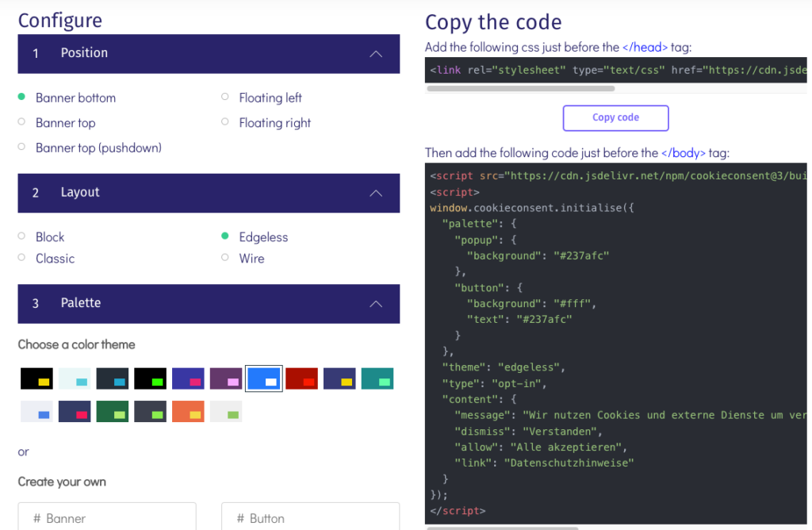This screenshot has width=812, height=530.
Task: Click the "text": "#237afc" code line
Action: pyautogui.click(x=519, y=320)
